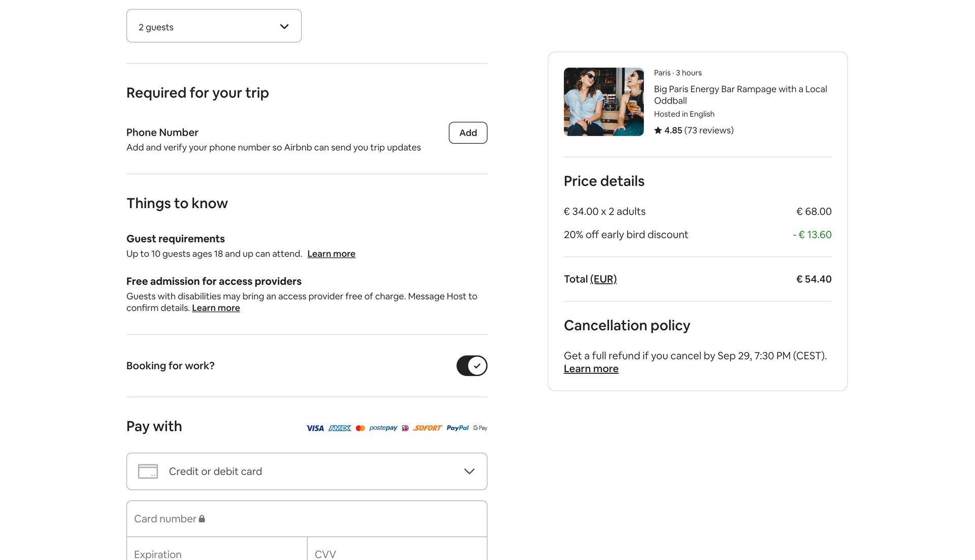The width and height of the screenshot is (975, 560).
Task: Click the iDEAL payment icon
Action: pyautogui.click(x=405, y=428)
